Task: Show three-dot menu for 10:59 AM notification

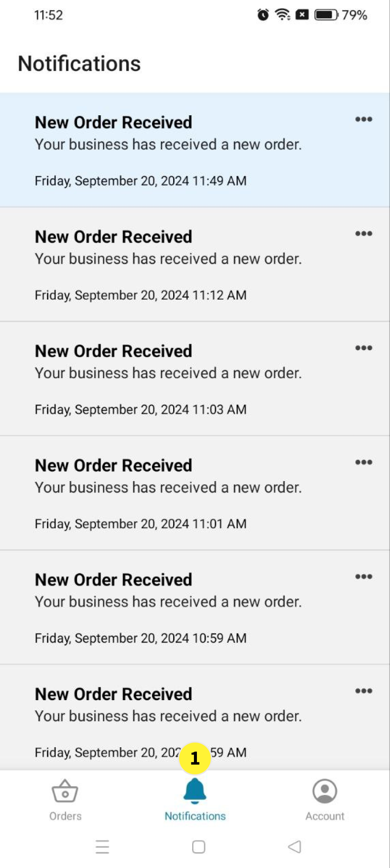Action: click(x=363, y=576)
